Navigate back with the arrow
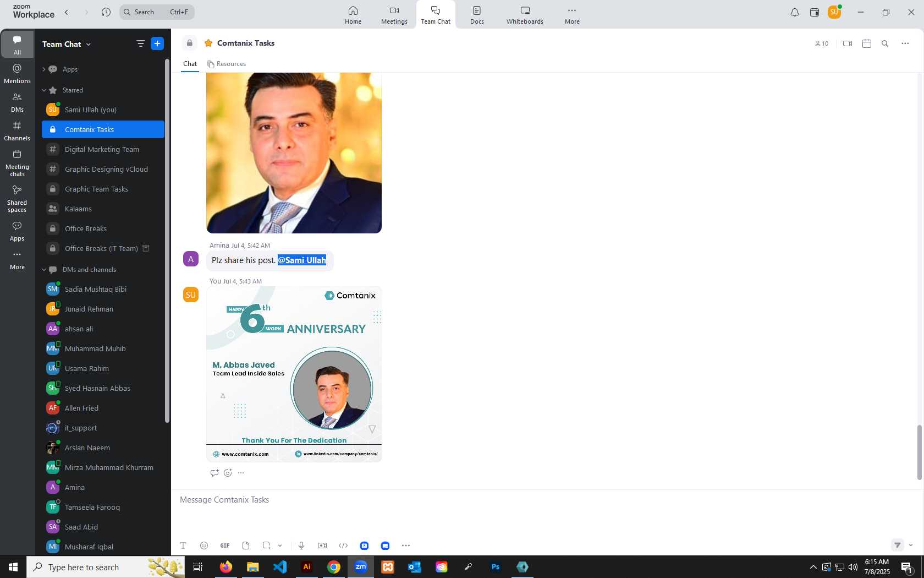Image resolution: width=924 pixels, height=578 pixels. tap(67, 12)
